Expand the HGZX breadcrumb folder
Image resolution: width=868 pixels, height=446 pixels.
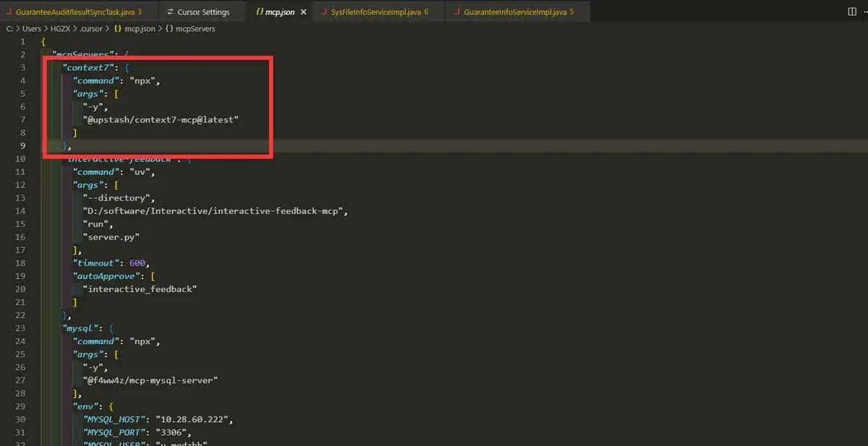[60, 29]
